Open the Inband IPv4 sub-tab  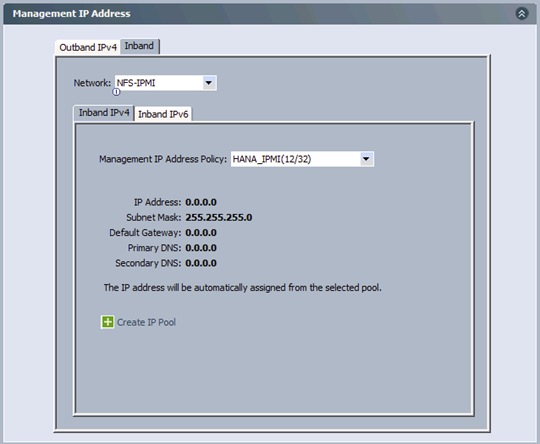[104, 113]
